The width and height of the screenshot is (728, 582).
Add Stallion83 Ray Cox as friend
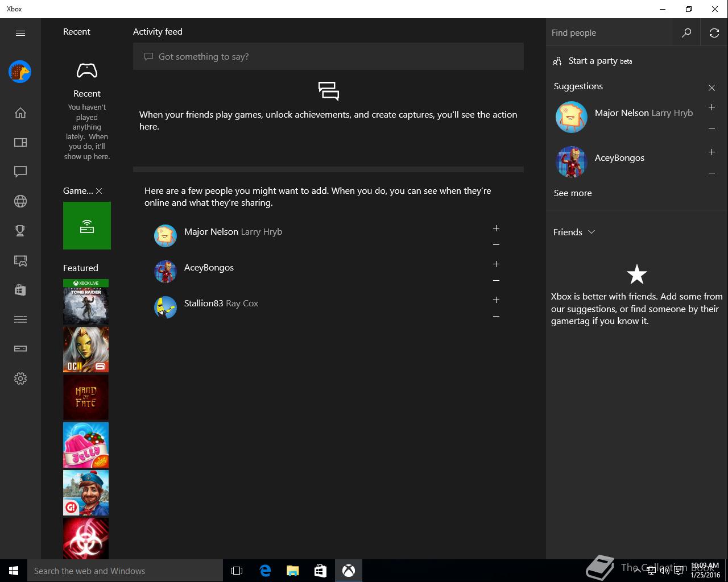point(496,300)
